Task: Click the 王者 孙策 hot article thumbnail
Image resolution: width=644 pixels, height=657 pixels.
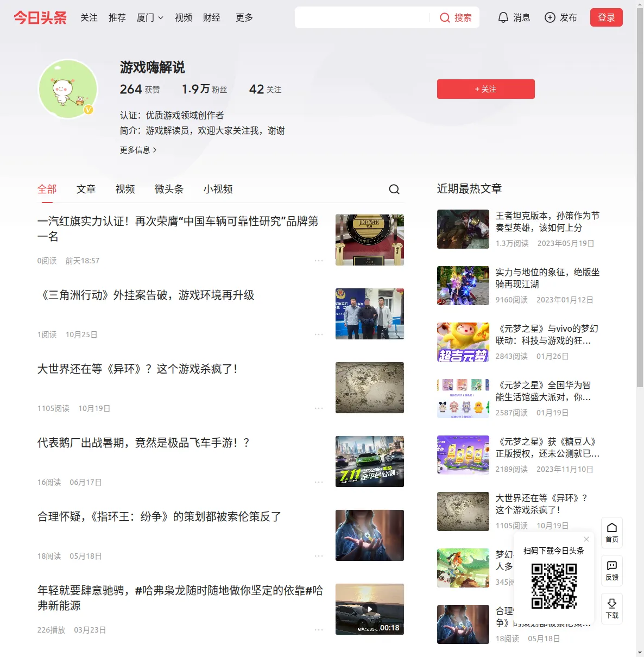Action: click(x=463, y=229)
